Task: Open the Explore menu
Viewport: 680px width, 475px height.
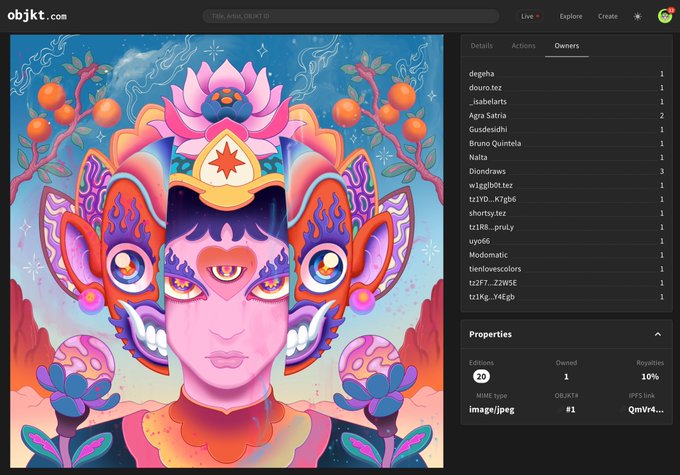Action: (x=571, y=16)
